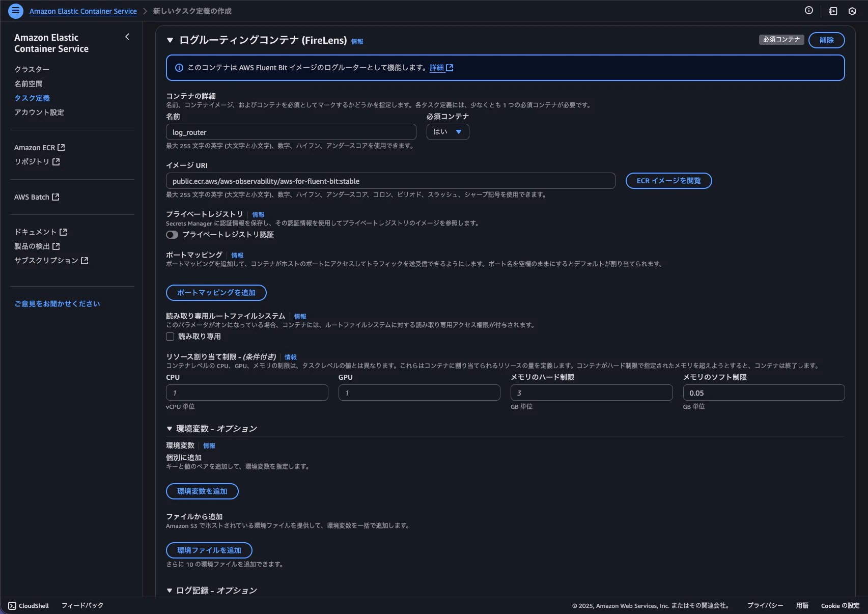The image size is (868, 614).
Task: Click the GPU input field
Action: [419, 393]
